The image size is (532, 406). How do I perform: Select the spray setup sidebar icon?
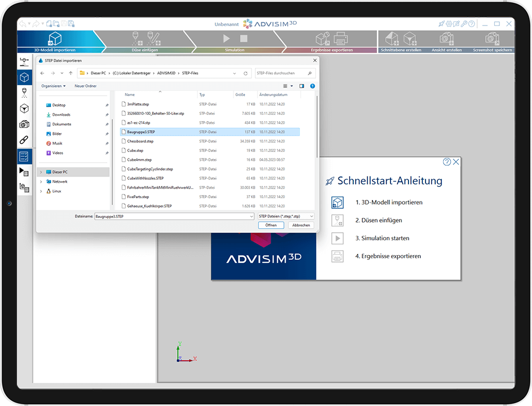pos(24,62)
